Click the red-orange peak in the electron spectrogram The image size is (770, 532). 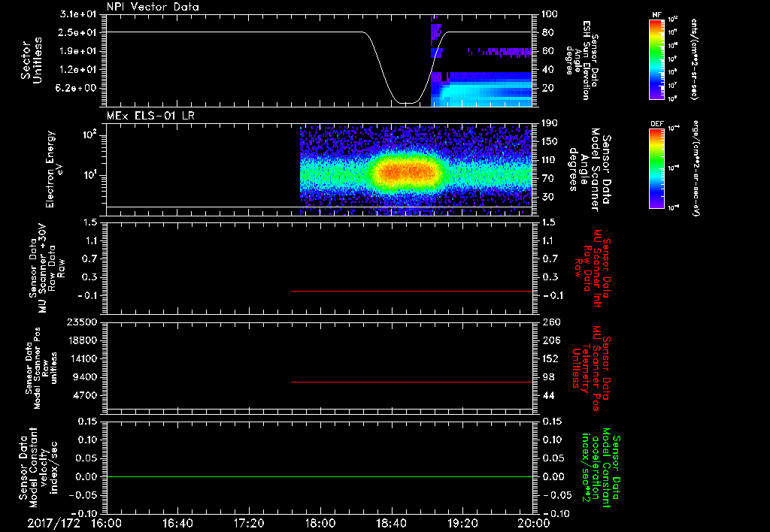407,172
